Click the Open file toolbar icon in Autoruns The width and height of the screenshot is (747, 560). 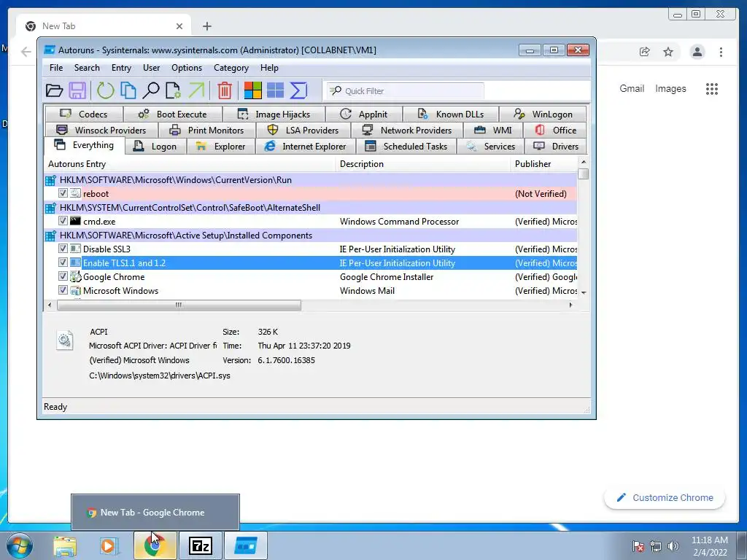[x=54, y=90]
